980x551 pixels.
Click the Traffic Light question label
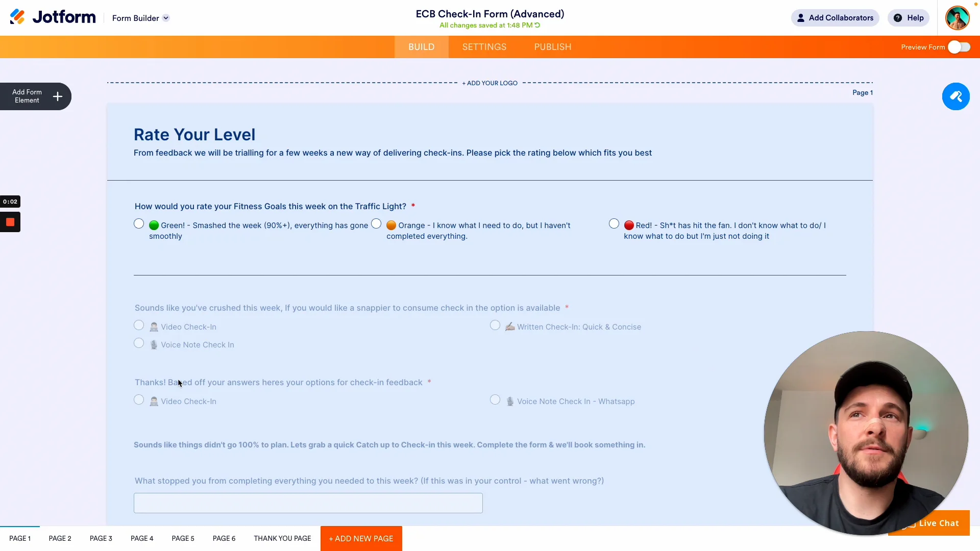click(x=271, y=206)
